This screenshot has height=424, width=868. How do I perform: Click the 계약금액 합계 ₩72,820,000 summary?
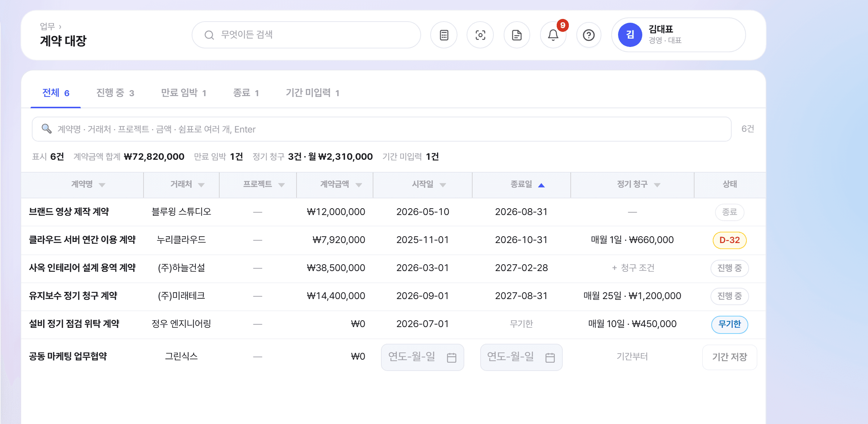point(129,157)
